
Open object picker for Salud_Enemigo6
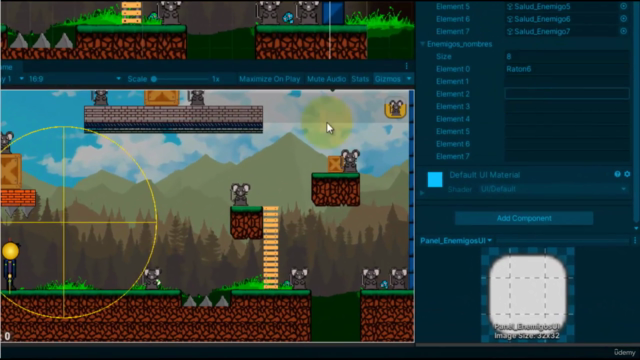click(623, 19)
